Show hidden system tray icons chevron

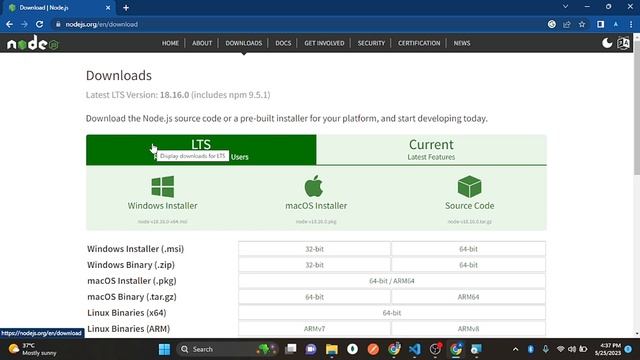pos(516,349)
